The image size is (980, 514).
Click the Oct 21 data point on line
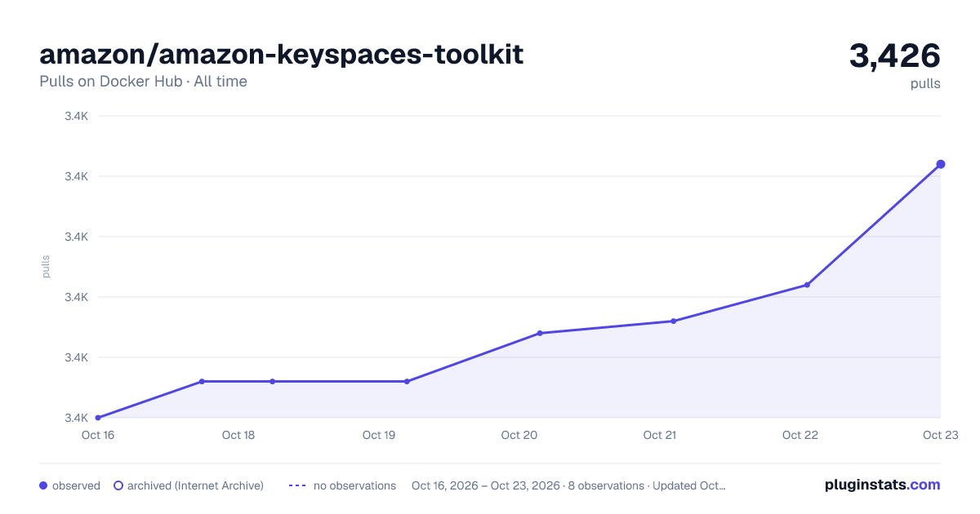(x=674, y=321)
